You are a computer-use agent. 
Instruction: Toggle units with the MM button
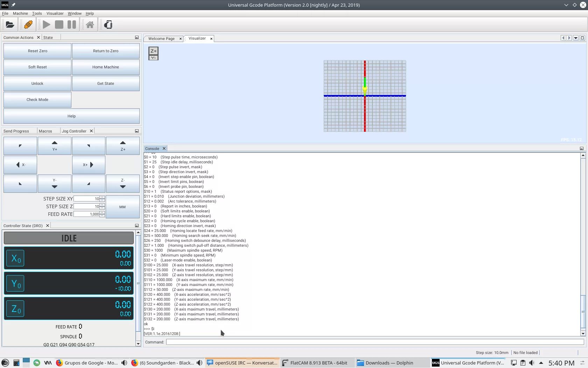[122, 207]
